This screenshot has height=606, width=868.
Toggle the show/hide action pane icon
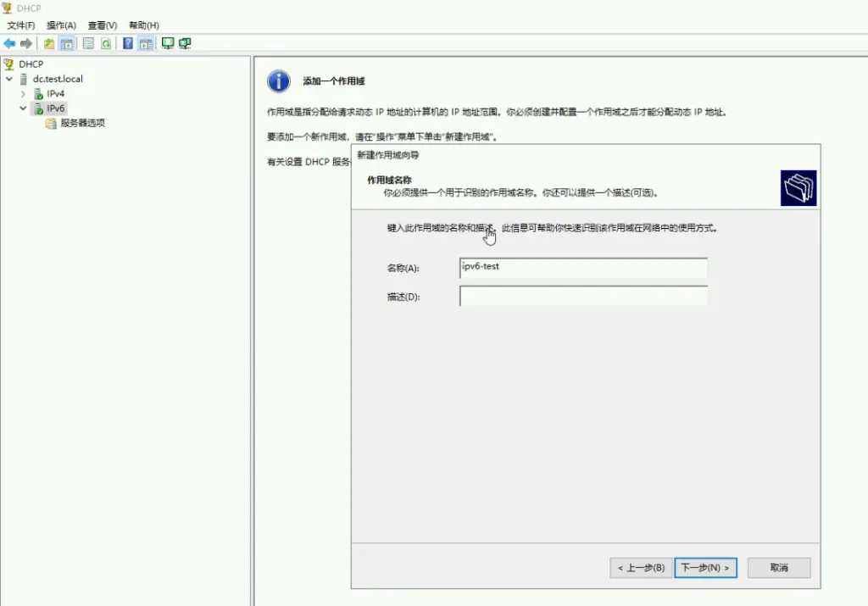pyautogui.click(x=145, y=43)
